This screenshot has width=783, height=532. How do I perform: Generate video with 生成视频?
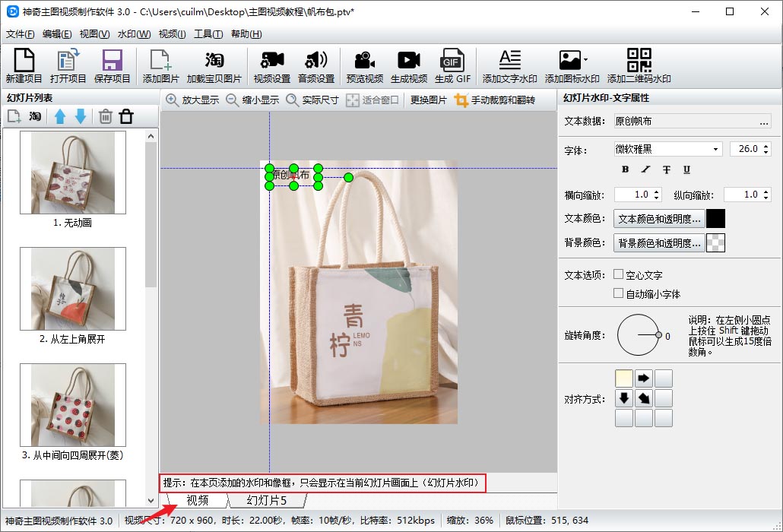tap(408, 65)
